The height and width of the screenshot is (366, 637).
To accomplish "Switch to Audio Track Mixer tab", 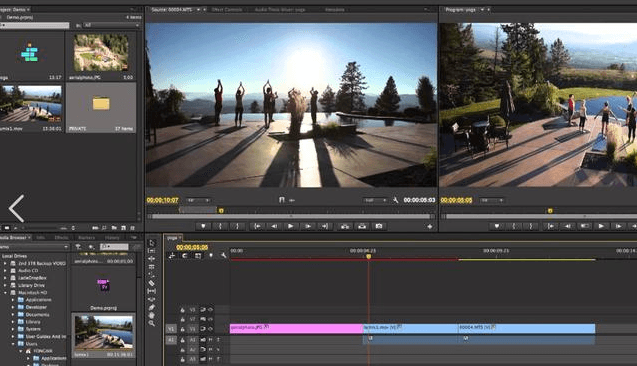I will (280, 9).
